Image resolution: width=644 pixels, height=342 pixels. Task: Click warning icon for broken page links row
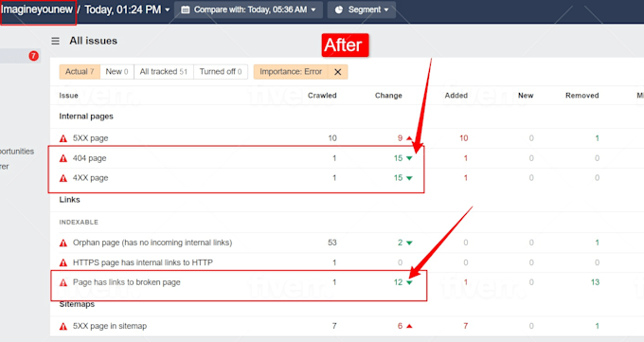point(63,282)
